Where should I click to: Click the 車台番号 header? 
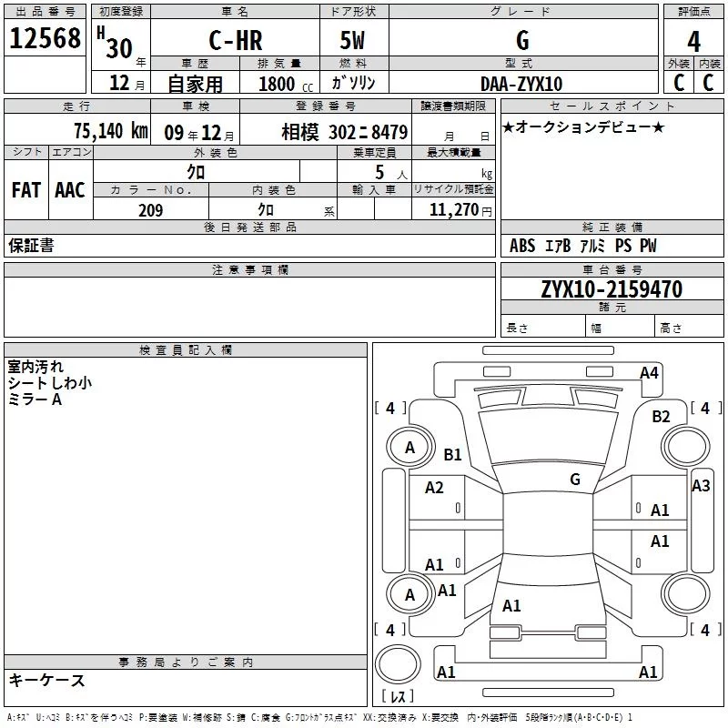612,270
